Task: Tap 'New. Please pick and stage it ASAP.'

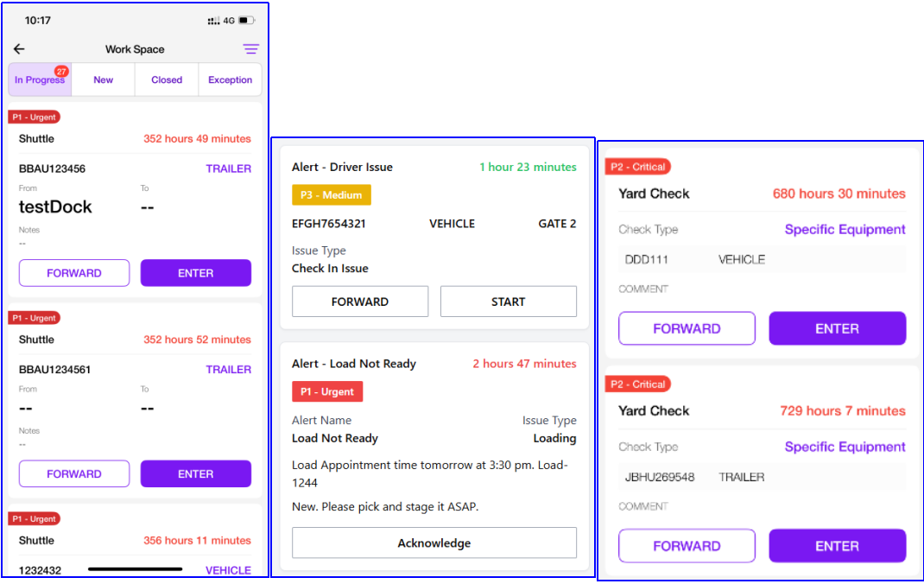Action: (385, 507)
